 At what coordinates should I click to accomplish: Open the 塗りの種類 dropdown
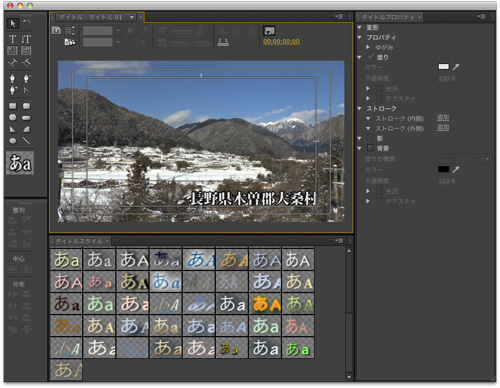pos(464,159)
